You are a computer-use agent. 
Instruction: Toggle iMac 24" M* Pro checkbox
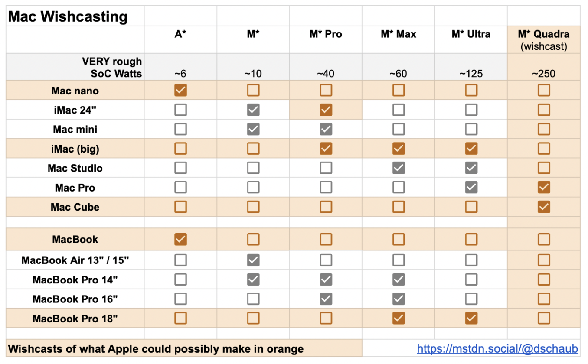tap(326, 110)
